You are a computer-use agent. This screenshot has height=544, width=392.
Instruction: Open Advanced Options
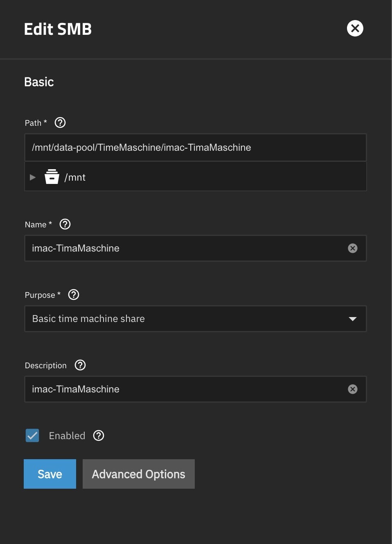click(139, 474)
